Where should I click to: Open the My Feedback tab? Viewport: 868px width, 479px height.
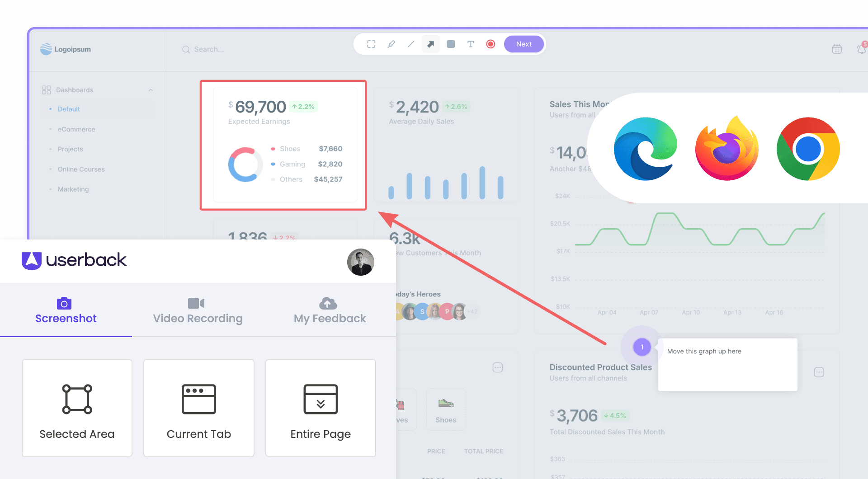(330, 310)
